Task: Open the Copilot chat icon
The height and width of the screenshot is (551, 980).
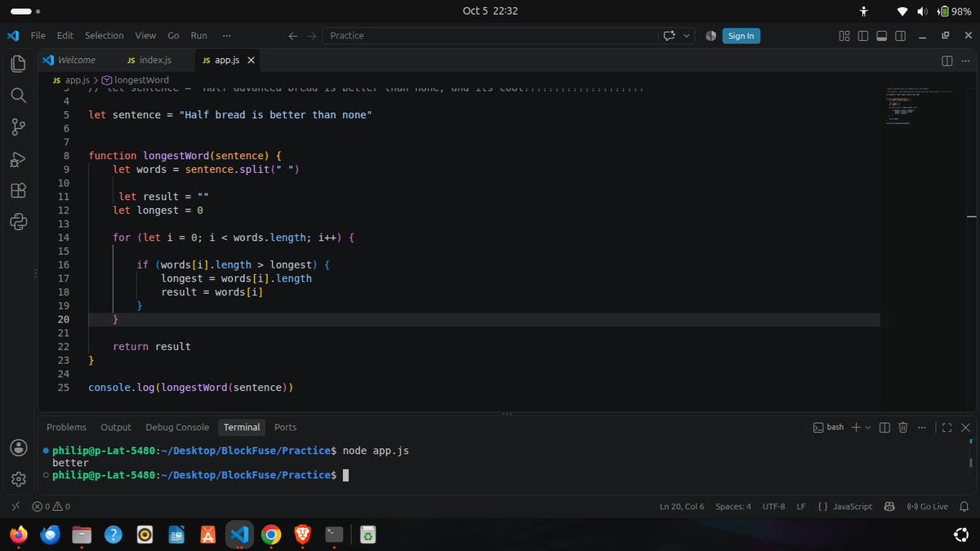Action: (x=670, y=36)
